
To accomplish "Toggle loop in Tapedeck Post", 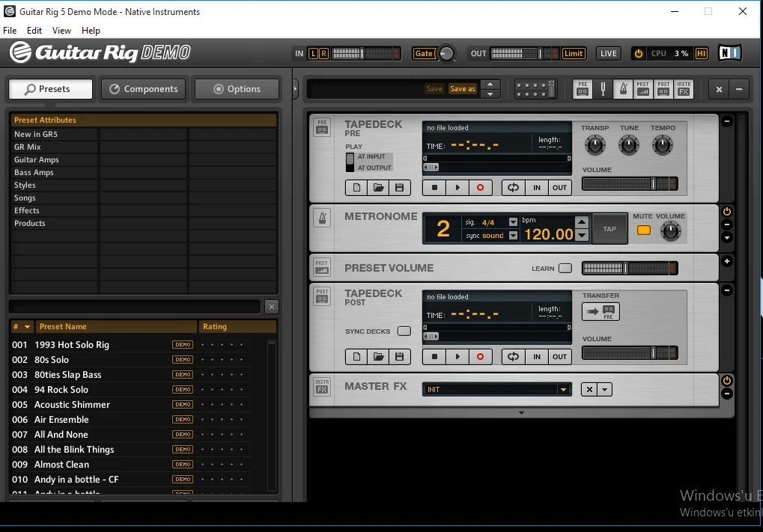I will 514,356.
